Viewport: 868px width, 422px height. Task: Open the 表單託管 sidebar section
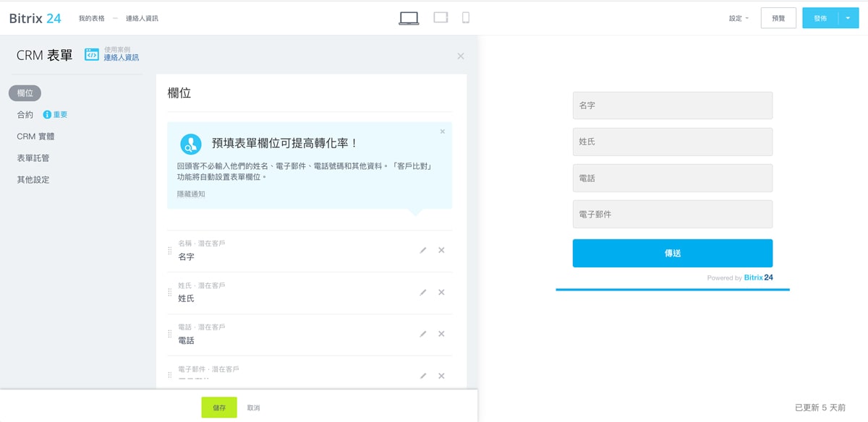tap(33, 158)
